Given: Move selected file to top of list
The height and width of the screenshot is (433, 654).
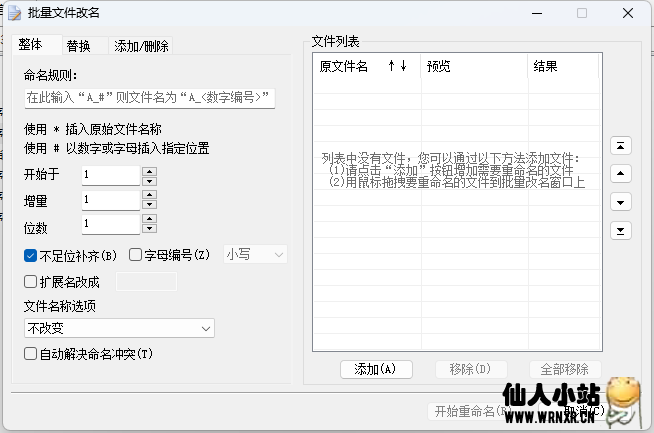Looking at the screenshot, I should [621, 146].
